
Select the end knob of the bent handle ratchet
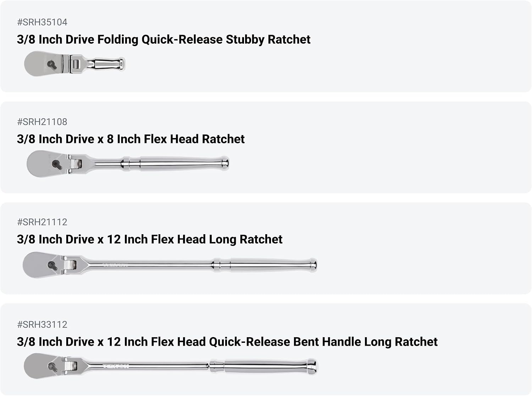[x=312, y=367]
